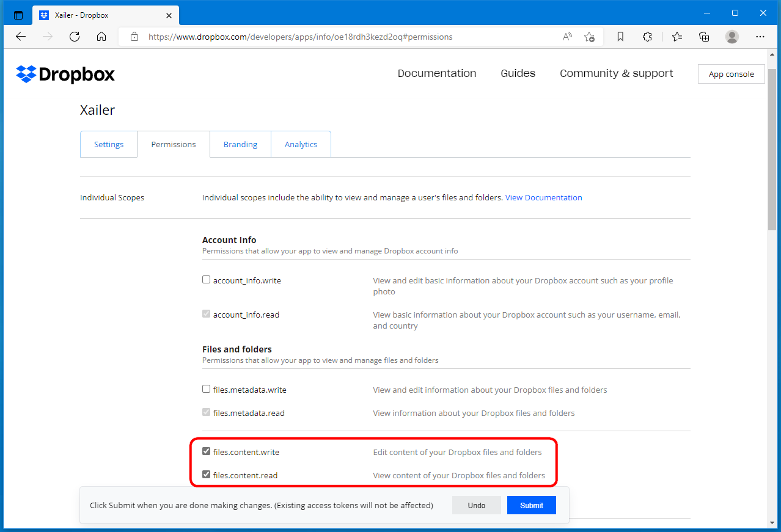The height and width of the screenshot is (532, 781).
Task: Open the Guides menu
Action: [518, 73]
